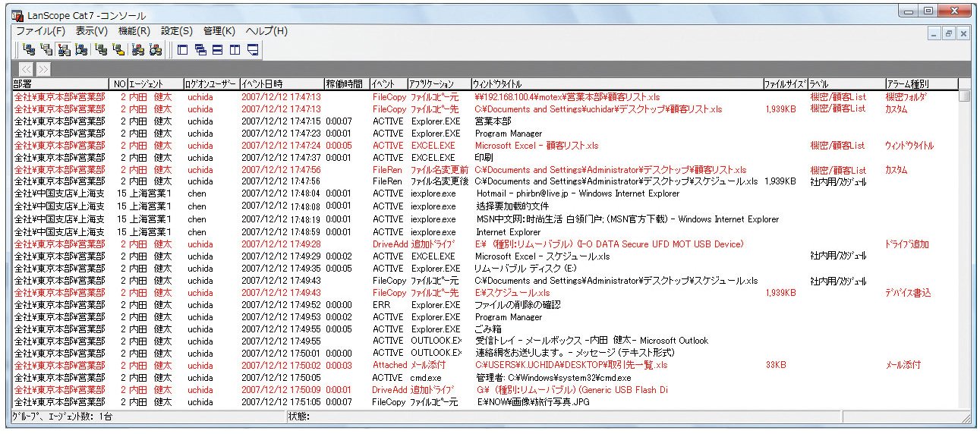Sort by the イベント日時 column header
Image resolution: width=980 pixels, height=434 pixels.
(282, 83)
